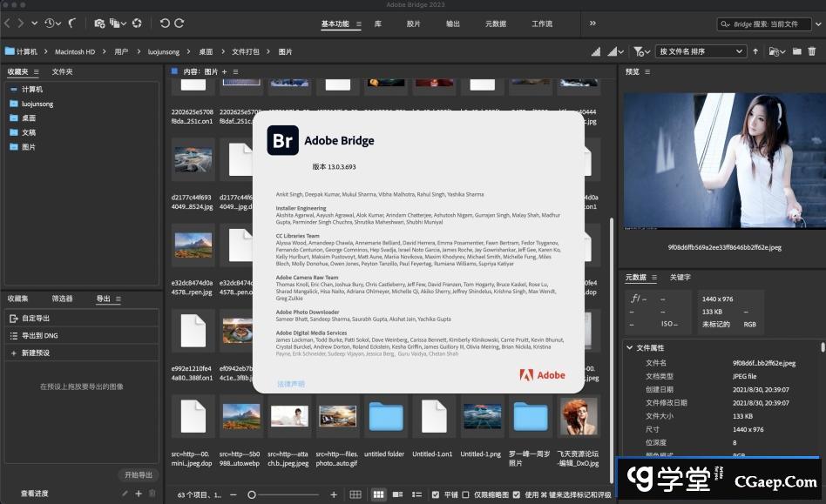Click the thumbnail size slider
Viewport: 826px width, 504px height.
[253, 494]
